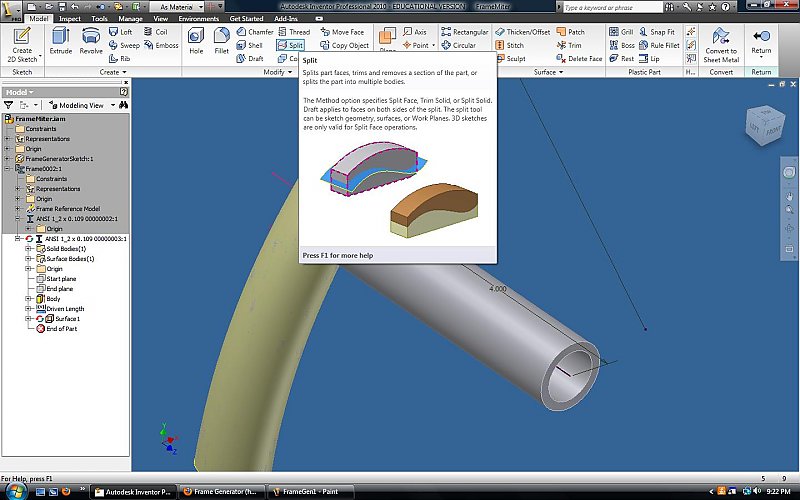
Task: Choose the Snap Fit tool
Action: [657, 32]
